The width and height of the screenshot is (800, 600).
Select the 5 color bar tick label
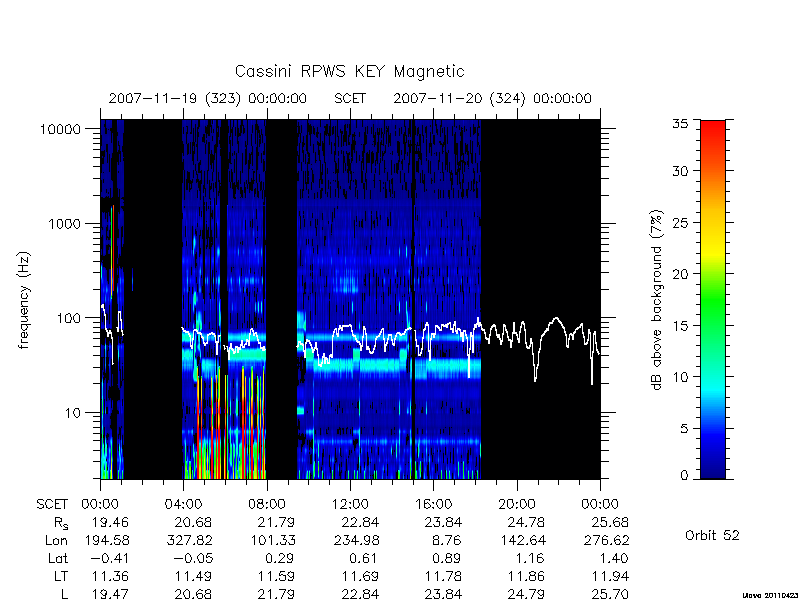click(684, 428)
